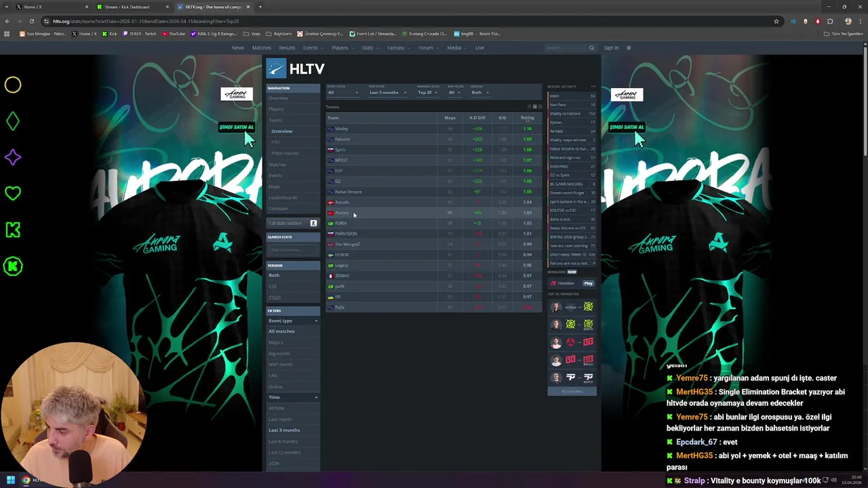Select the Last month time filter
868x488 pixels.
click(x=280, y=419)
